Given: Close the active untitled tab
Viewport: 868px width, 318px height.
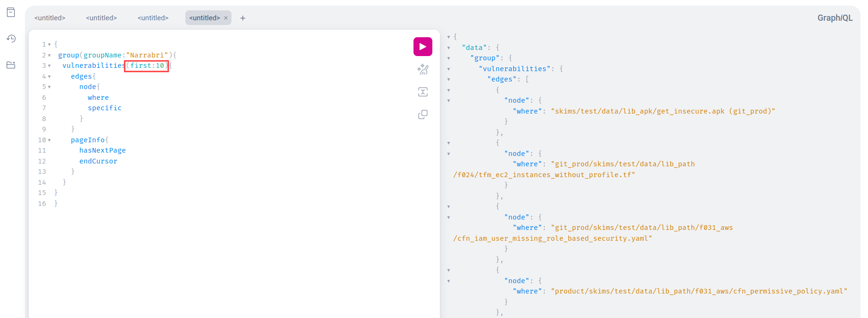Looking at the screenshot, I should (226, 18).
